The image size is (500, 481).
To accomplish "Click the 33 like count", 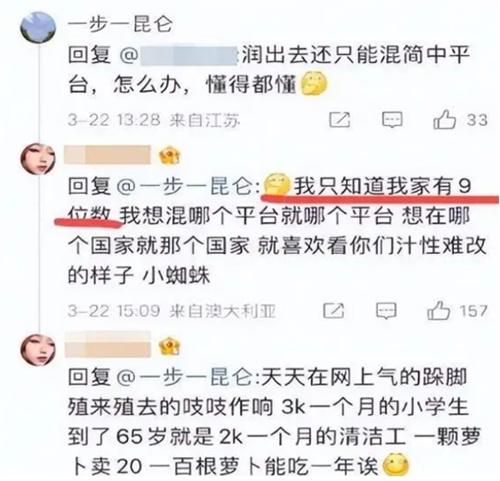I will [477, 120].
